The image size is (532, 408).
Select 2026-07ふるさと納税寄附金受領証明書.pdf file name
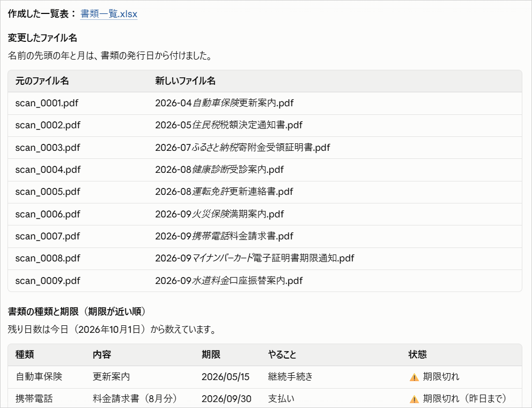point(242,148)
